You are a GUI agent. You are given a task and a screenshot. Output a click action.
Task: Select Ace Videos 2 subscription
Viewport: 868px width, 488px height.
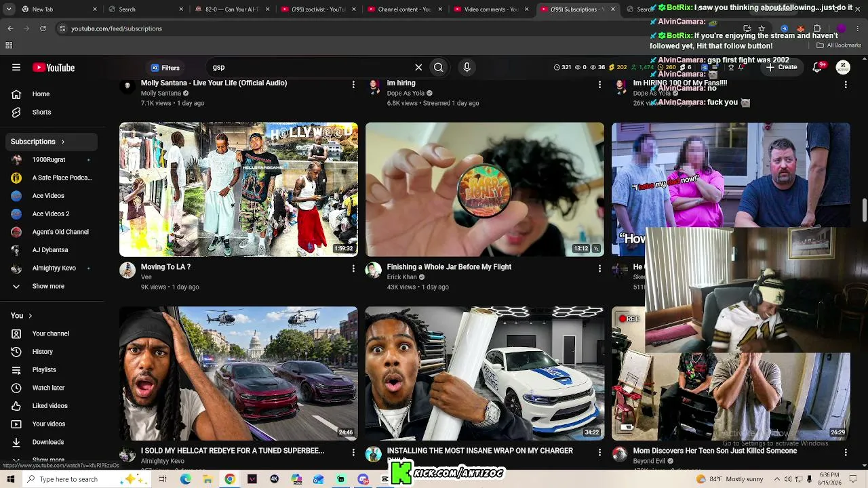(52, 214)
